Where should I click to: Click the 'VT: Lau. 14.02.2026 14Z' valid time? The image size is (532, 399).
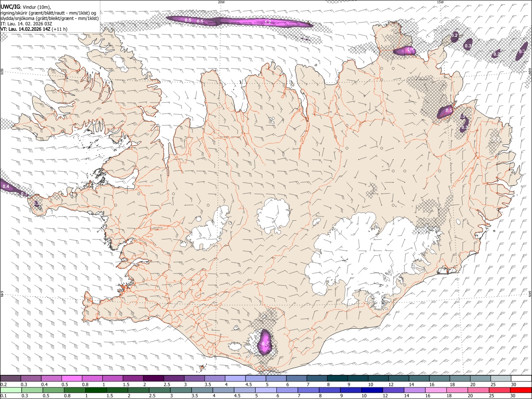pyautogui.click(x=26, y=29)
